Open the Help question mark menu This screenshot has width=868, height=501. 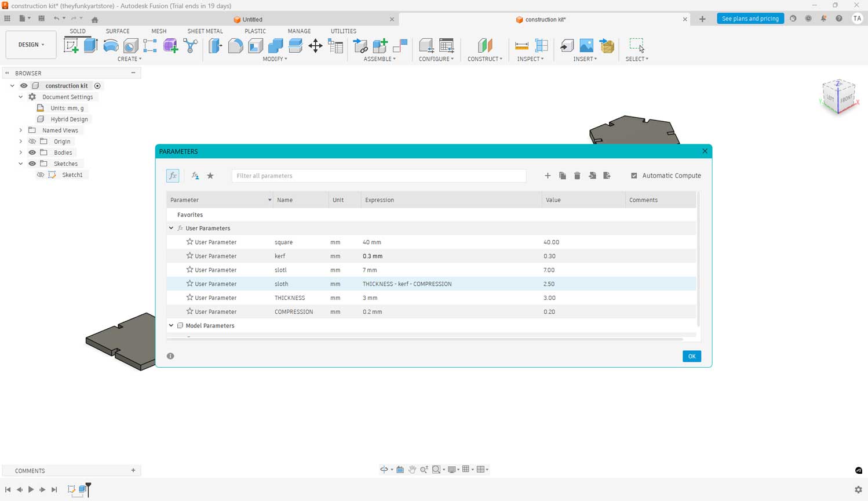pyautogui.click(x=839, y=19)
